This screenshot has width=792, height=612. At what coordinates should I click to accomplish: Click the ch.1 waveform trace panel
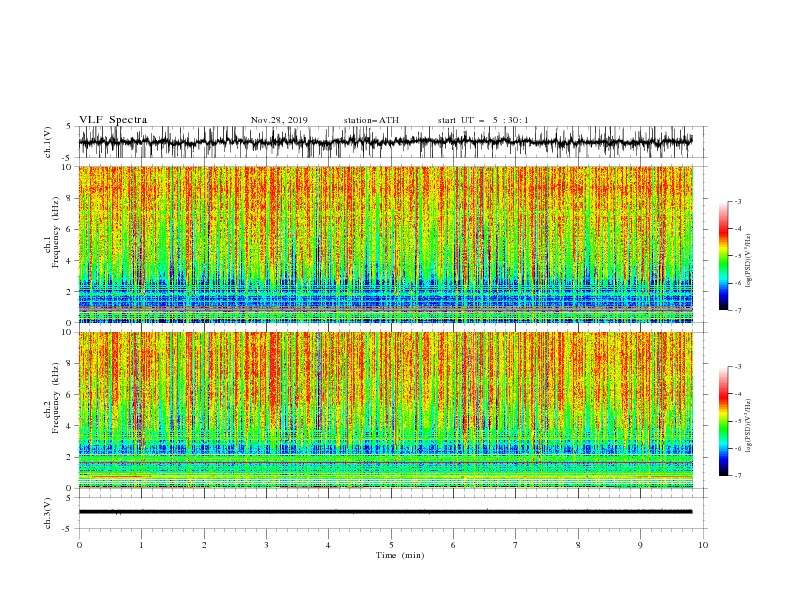point(392,142)
